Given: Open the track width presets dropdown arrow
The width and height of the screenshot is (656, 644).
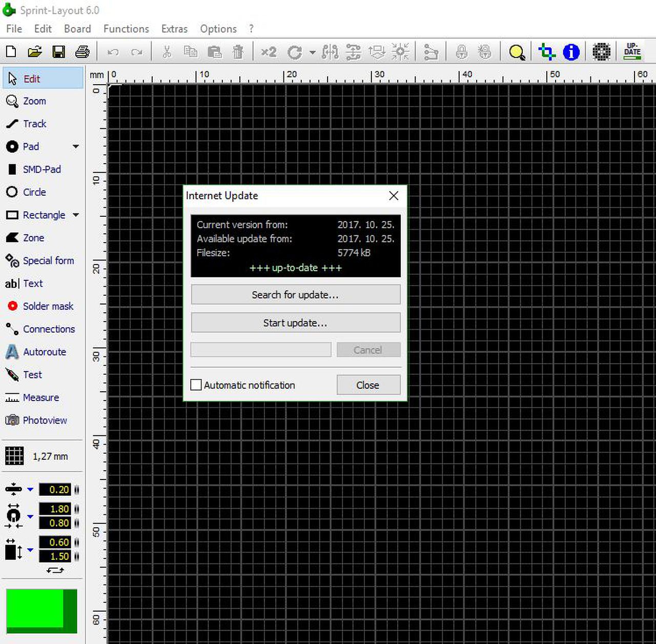Looking at the screenshot, I should pos(30,490).
